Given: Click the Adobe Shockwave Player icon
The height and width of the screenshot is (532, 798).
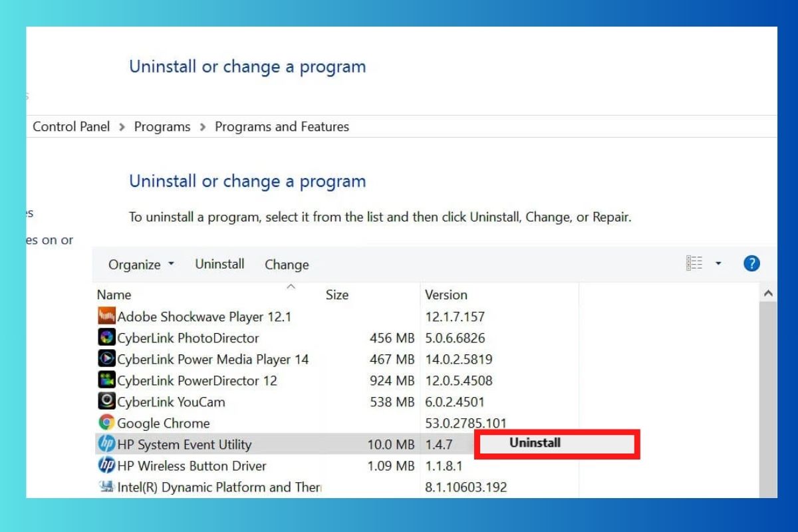Looking at the screenshot, I should click(106, 317).
